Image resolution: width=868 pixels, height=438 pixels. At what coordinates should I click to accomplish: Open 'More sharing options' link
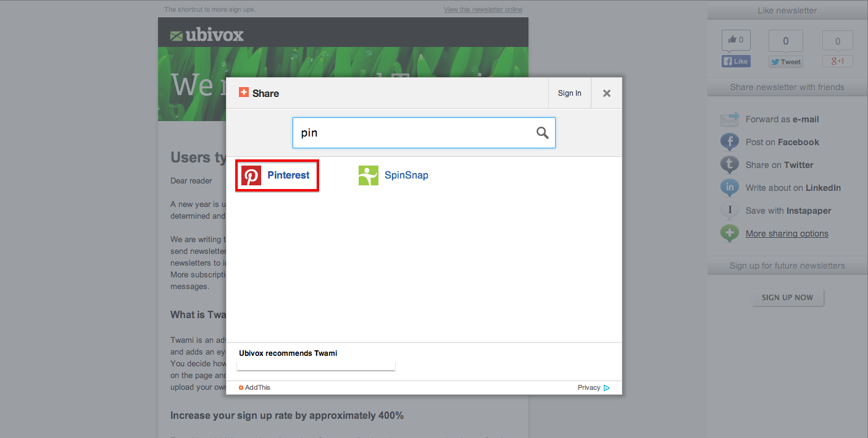coord(787,234)
